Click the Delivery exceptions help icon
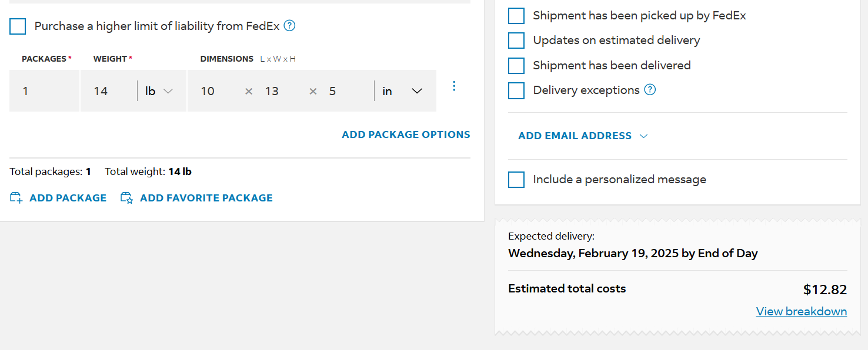 [x=650, y=90]
